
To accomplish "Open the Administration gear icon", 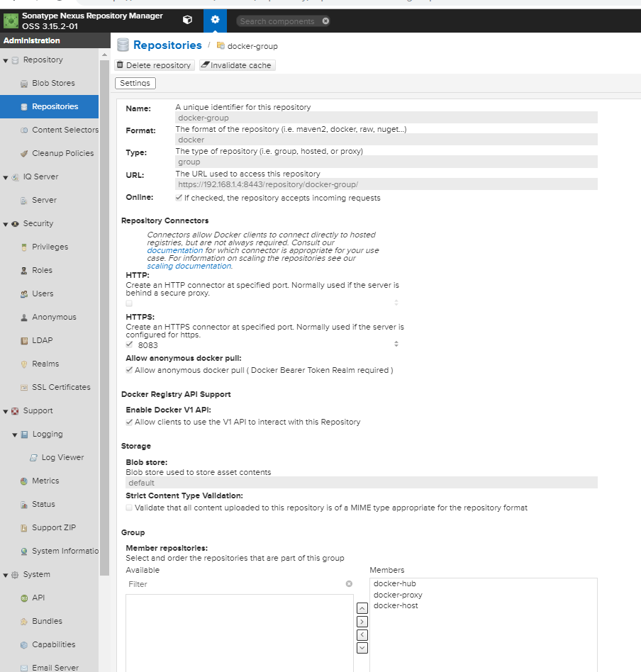I will click(216, 20).
